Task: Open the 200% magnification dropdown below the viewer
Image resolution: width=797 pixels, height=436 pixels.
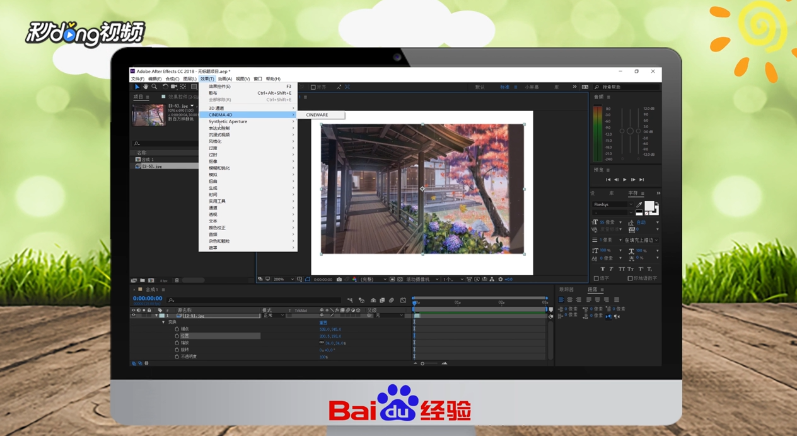Action: tap(284, 279)
